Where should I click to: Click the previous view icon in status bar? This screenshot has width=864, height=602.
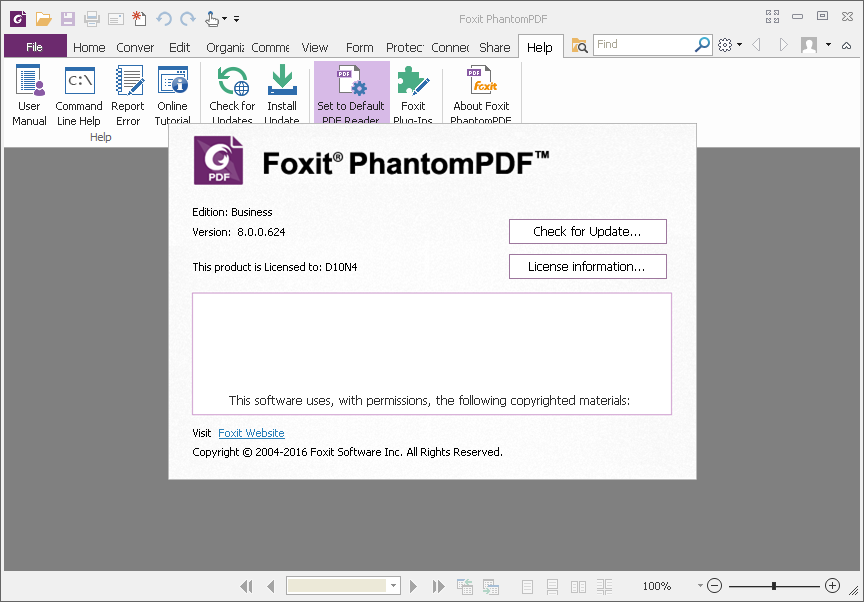coord(465,587)
